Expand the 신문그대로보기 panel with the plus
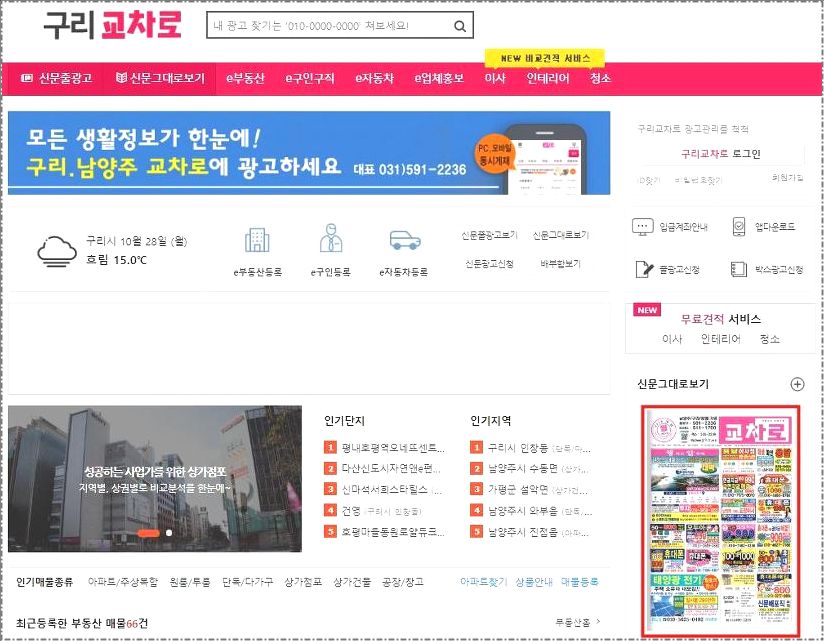This screenshot has width=824, height=641. click(797, 383)
